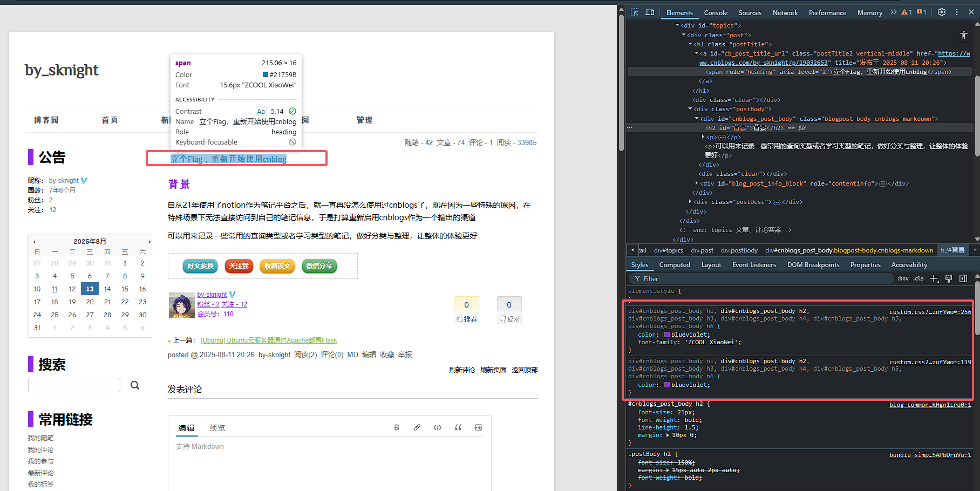Click the comment editor link icon

(x=417, y=428)
